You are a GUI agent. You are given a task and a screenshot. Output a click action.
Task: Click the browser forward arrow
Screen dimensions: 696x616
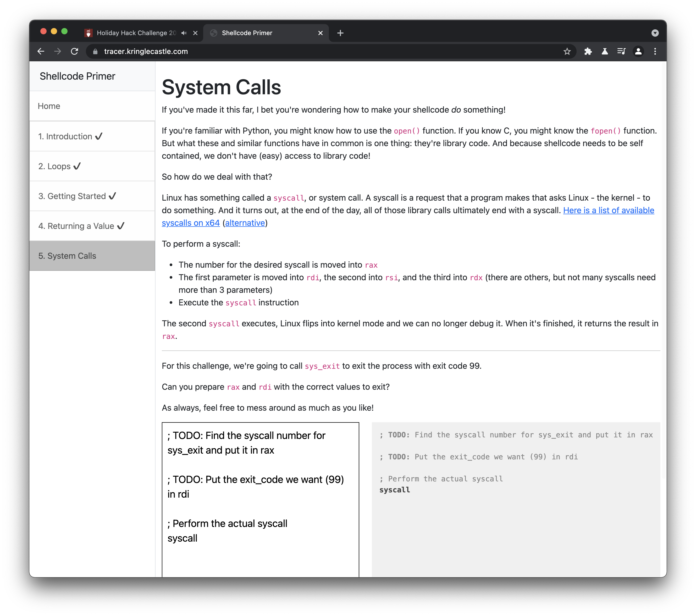58,51
